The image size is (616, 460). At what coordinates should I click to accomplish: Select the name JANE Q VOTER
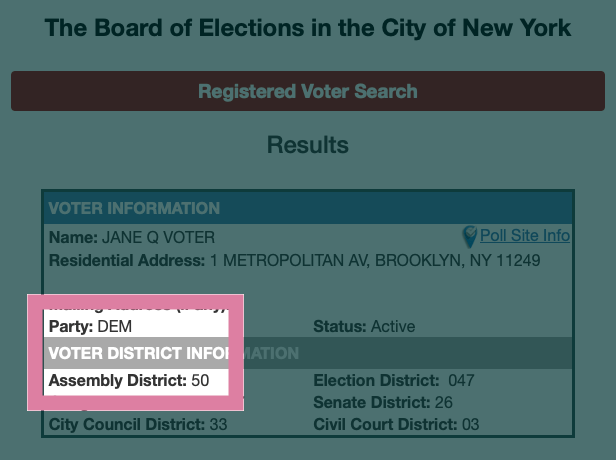pyautogui.click(x=158, y=238)
